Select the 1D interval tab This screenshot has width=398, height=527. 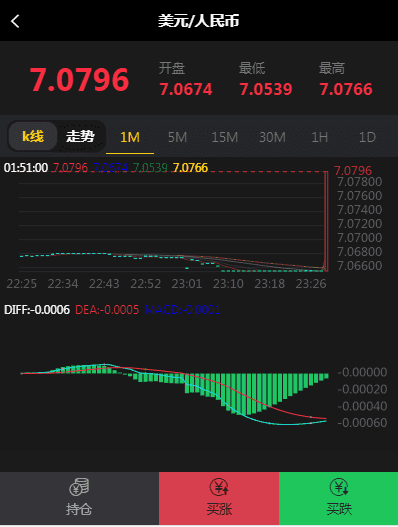tap(367, 137)
